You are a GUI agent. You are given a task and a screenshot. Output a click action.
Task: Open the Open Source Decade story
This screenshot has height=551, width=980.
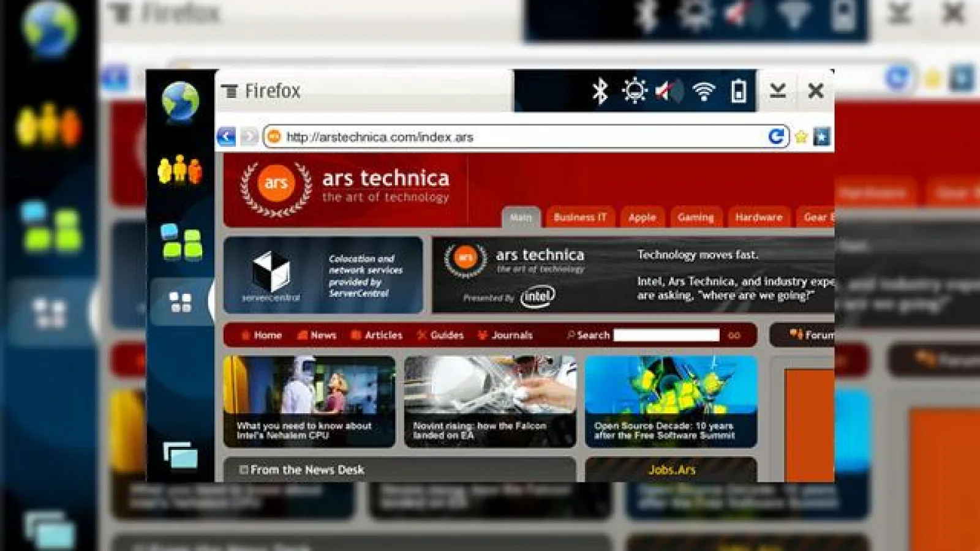[671, 402]
